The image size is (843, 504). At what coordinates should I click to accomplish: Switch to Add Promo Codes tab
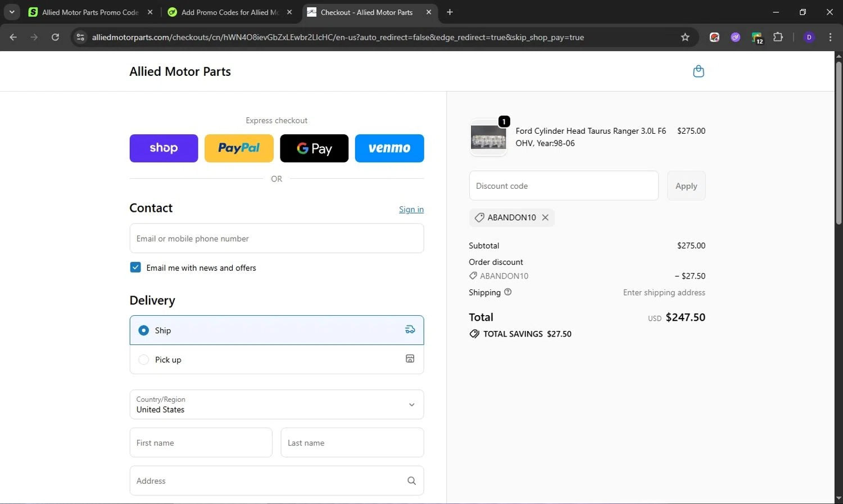[230, 12]
